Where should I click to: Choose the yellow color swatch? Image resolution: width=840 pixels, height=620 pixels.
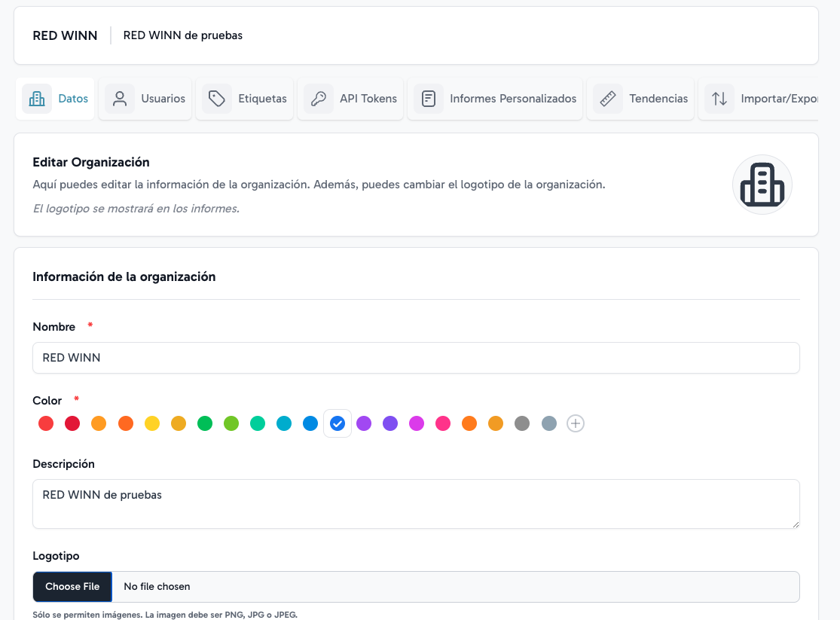point(152,423)
